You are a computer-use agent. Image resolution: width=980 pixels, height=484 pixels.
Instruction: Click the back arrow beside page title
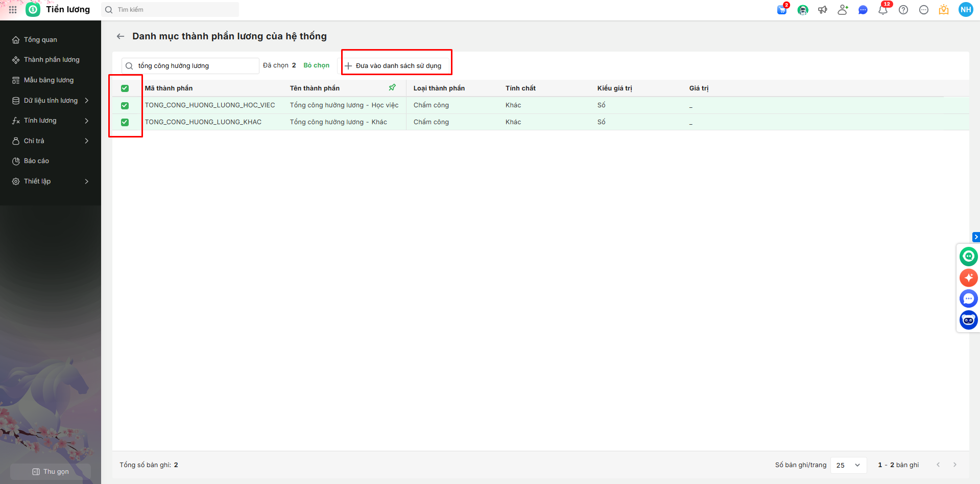(121, 36)
